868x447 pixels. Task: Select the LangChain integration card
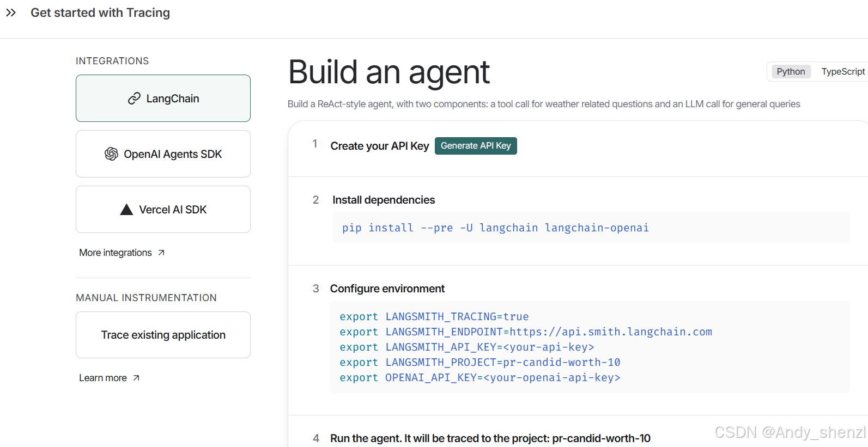(x=163, y=98)
